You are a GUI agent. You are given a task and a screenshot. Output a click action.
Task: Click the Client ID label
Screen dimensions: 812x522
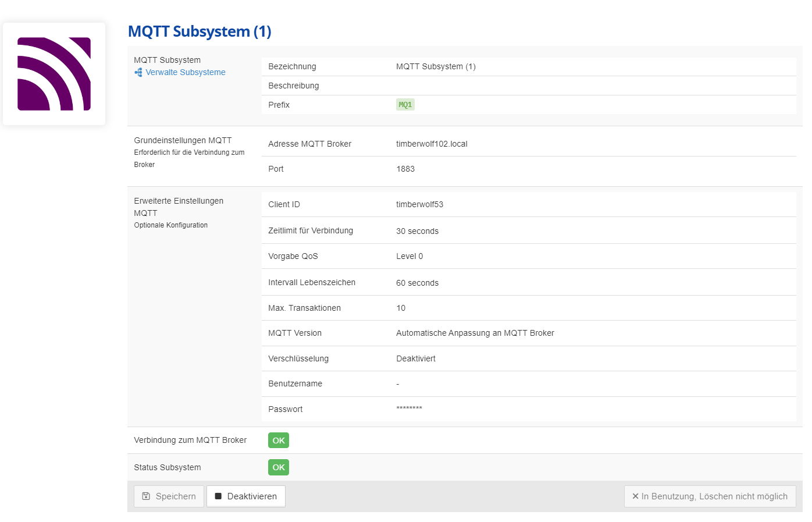(x=284, y=204)
